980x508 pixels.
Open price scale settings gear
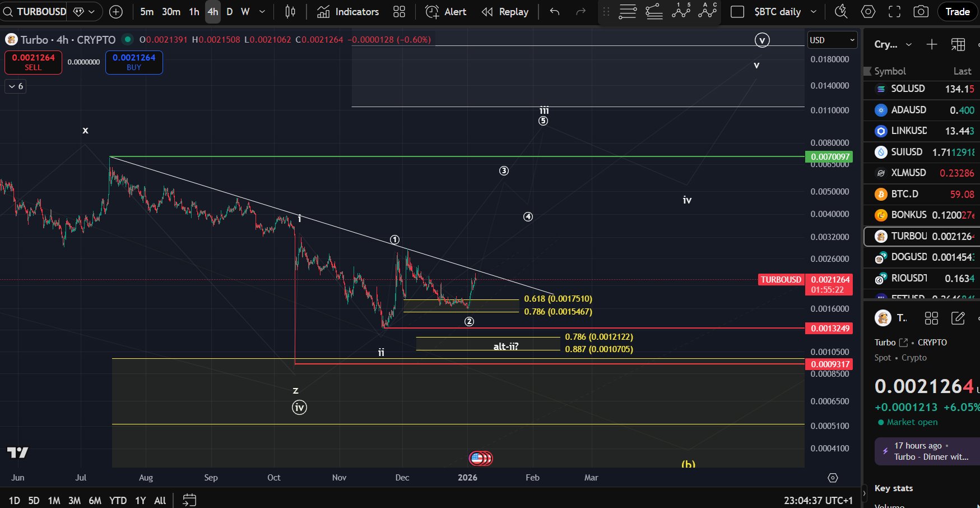coord(833,478)
